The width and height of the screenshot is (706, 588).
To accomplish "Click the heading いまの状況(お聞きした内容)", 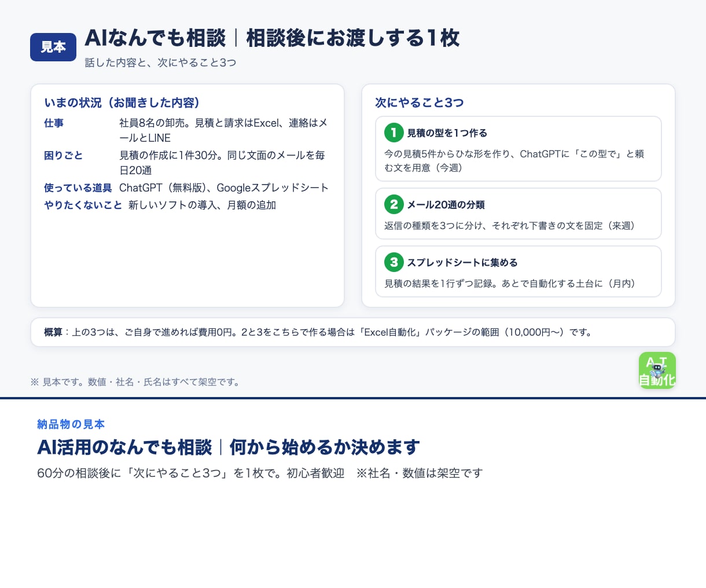I will point(122,102).
